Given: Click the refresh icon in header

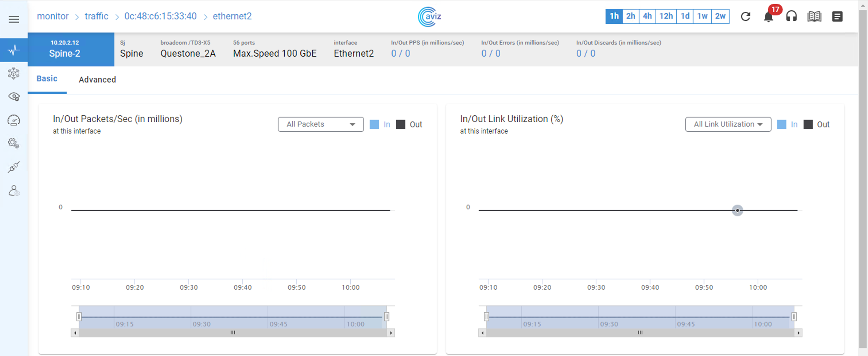Looking at the screenshot, I should 745,17.
